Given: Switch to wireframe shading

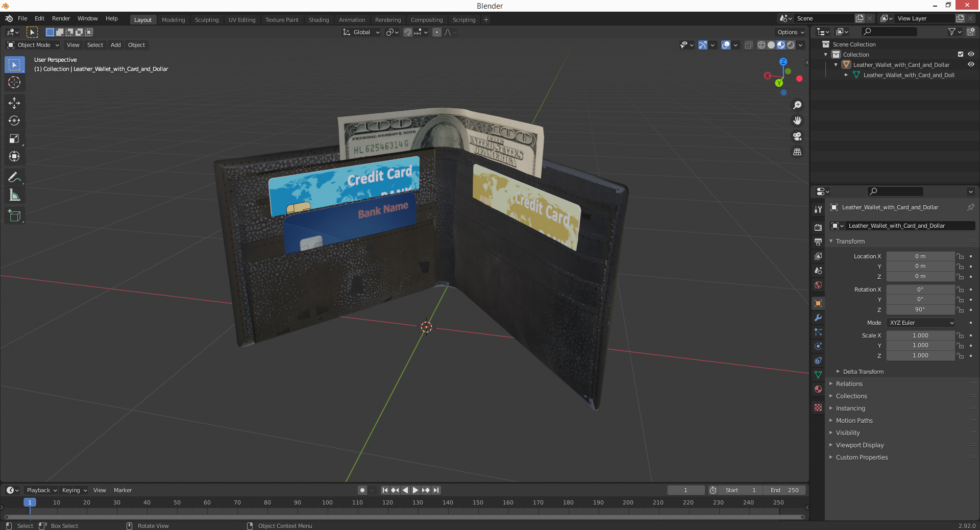Looking at the screenshot, I should click(x=762, y=45).
